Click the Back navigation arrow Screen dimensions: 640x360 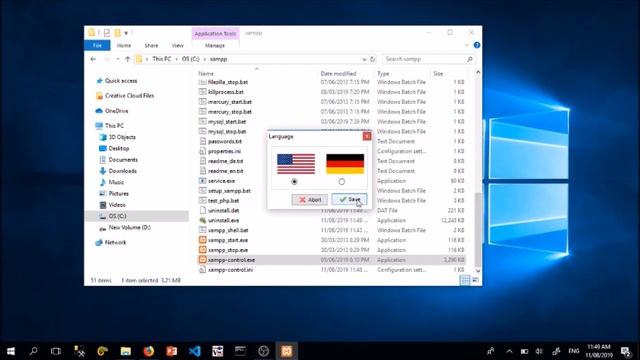click(93, 59)
